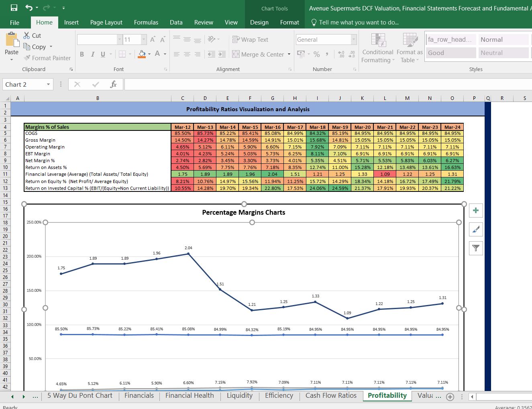Image resolution: width=532 pixels, height=409 pixels.
Task: Apply Percent Style
Action: point(317,54)
